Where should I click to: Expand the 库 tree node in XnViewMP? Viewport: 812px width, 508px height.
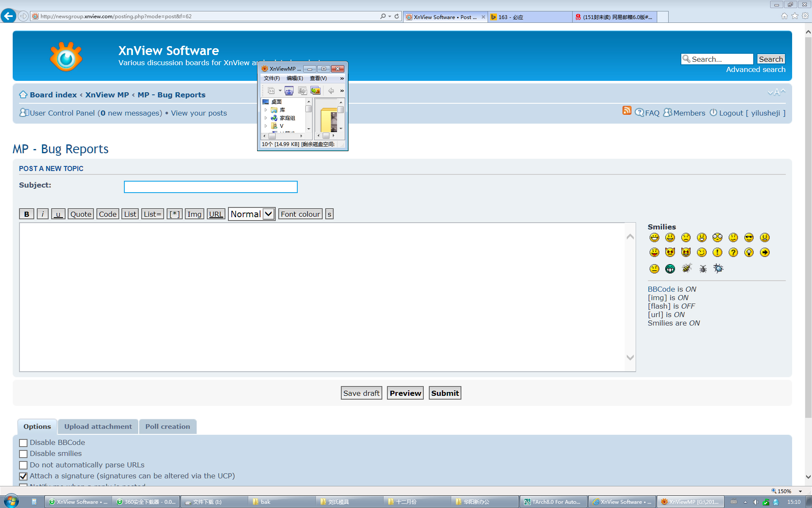click(266, 110)
